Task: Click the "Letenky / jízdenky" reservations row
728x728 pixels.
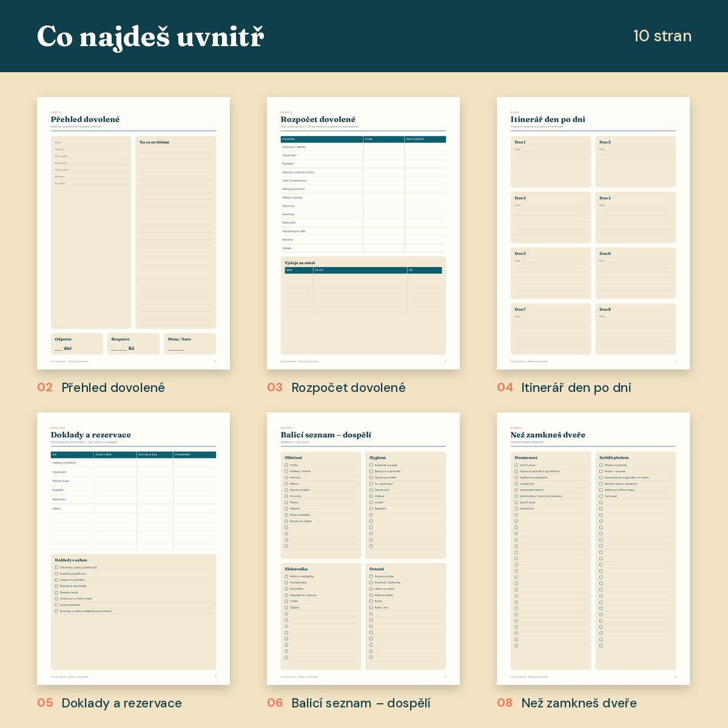Action: coord(133,463)
